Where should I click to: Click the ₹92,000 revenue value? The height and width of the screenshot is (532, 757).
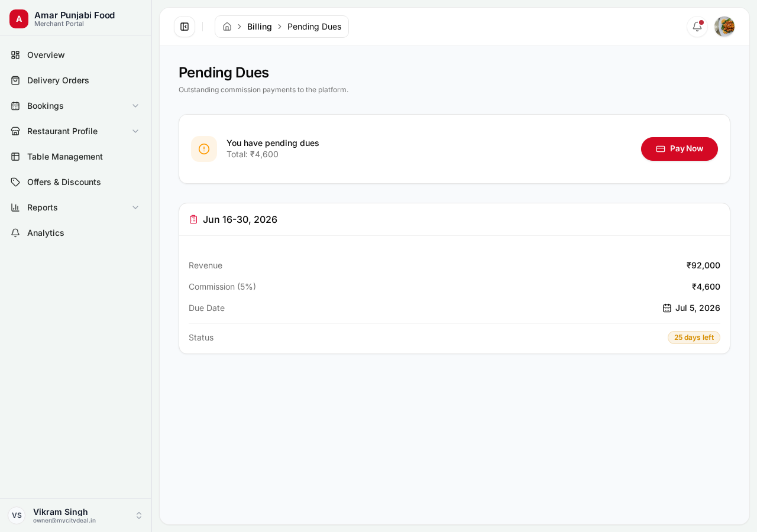pos(703,265)
